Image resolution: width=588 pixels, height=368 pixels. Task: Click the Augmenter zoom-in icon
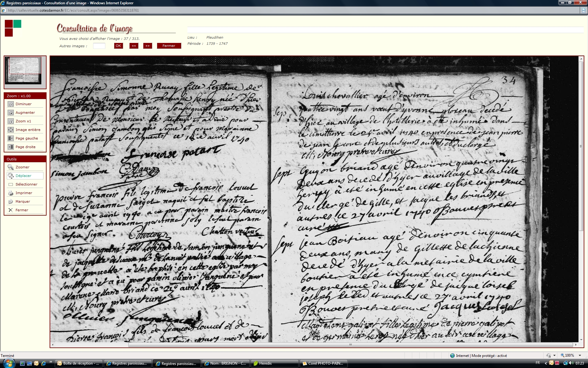point(11,113)
